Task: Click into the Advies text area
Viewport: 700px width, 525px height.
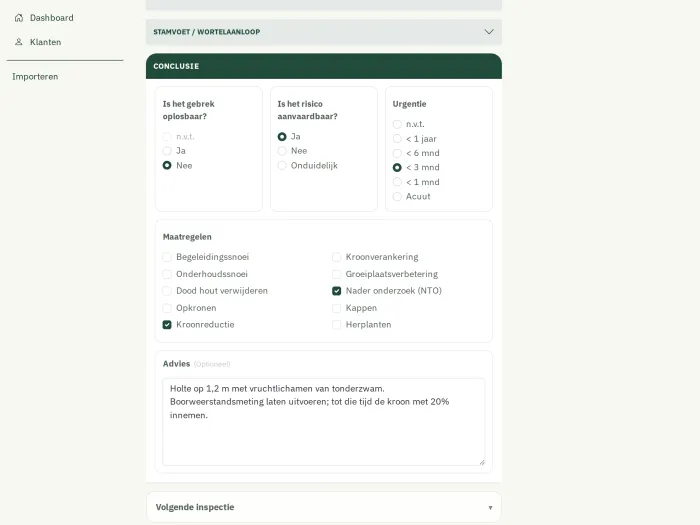Action: coord(324,422)
